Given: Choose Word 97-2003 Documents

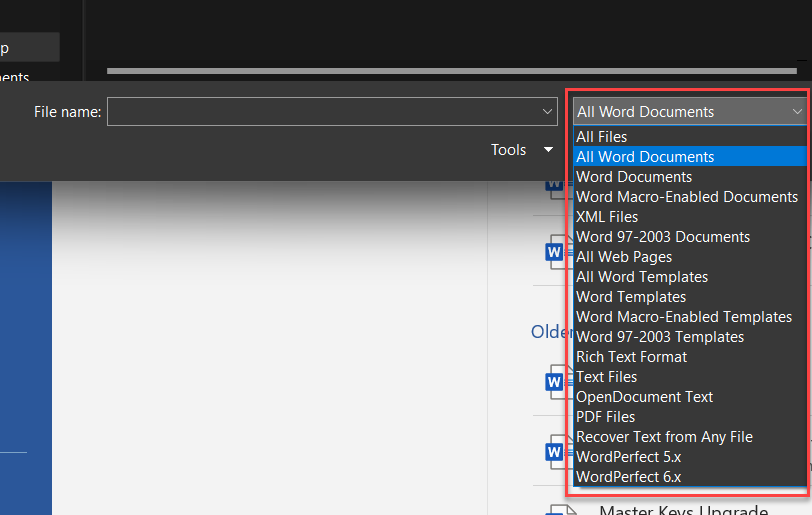Looking at the screenshot, I should 690,237.
